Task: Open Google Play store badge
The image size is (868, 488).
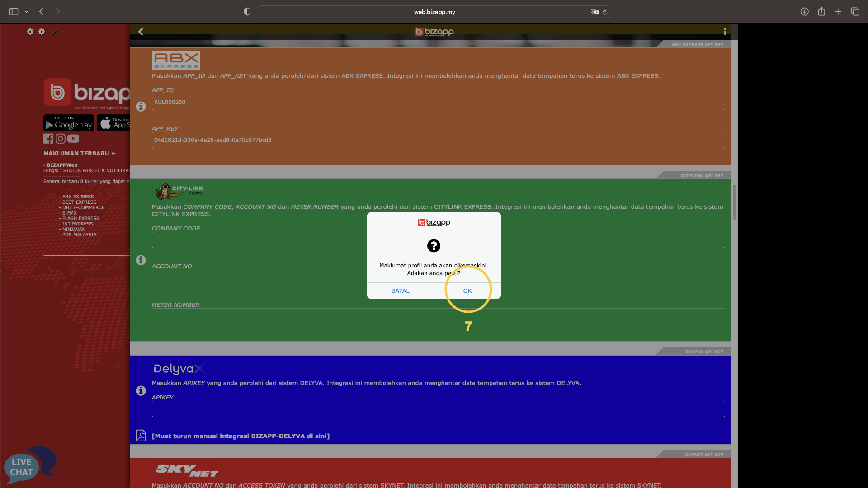Action: pyautogui.click(x=69, y=123)
